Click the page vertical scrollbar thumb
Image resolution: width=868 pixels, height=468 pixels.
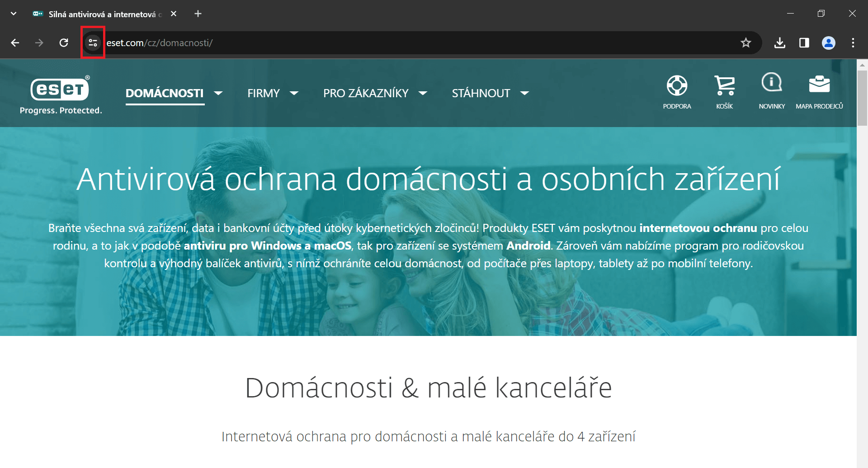[x=862, y=98]
